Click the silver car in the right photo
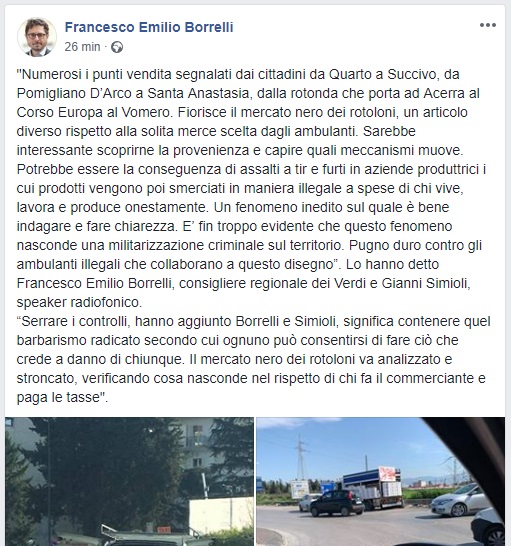 tap(456, 500)
